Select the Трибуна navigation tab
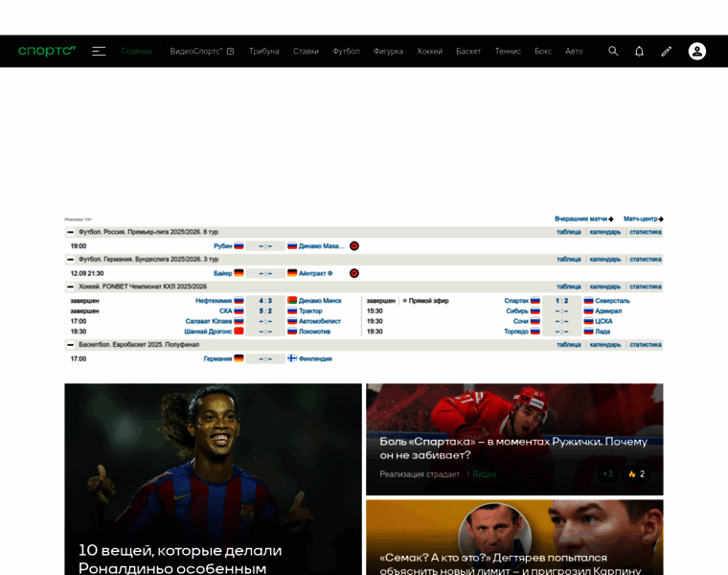The width and height of the screenshot is (728, 575). coord(263,51)
